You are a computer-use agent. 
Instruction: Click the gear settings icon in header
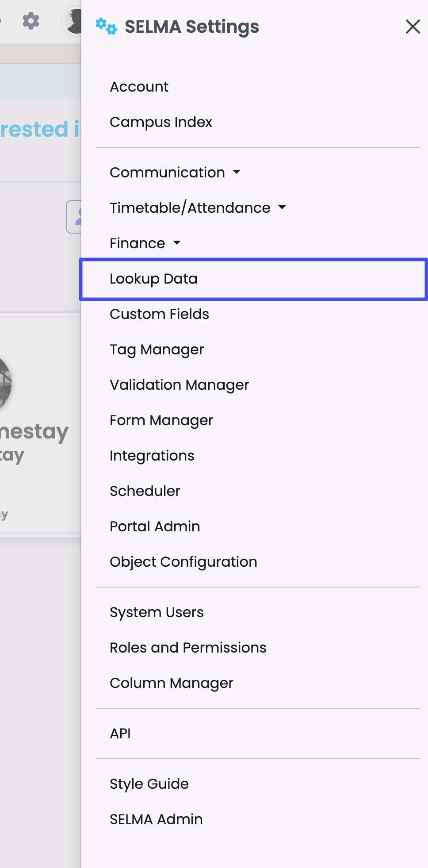[31, 21]
